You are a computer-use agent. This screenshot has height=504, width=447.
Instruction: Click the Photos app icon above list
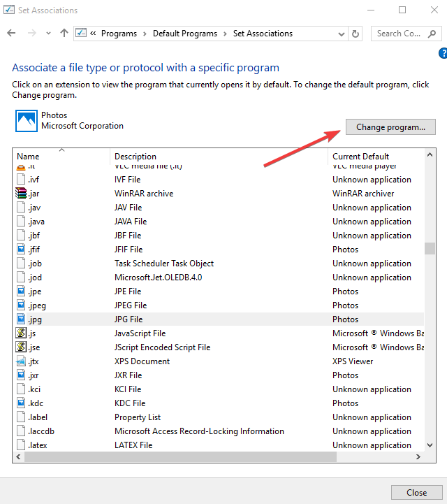(26, 121)
